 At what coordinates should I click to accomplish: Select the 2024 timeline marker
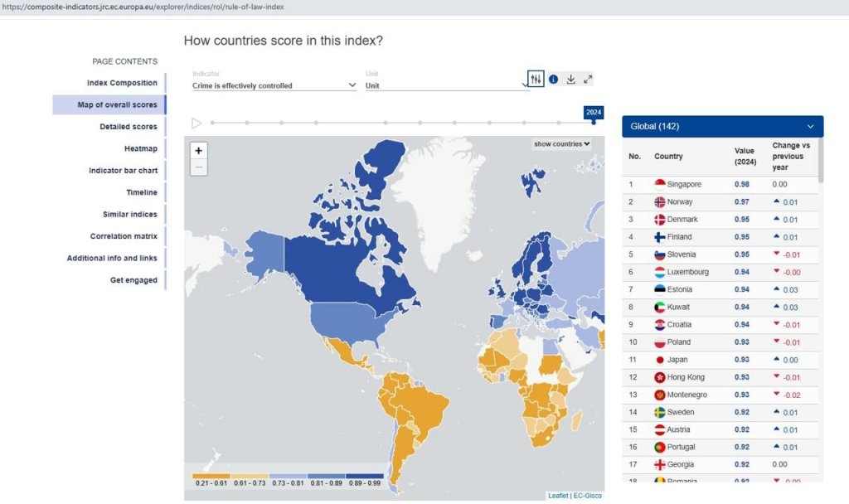(x=594, y=122)
